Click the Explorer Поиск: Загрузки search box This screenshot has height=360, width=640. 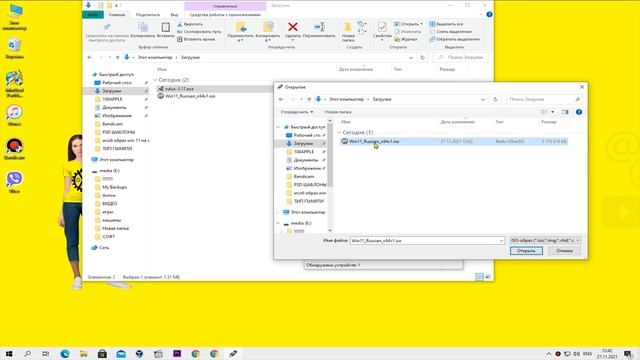pyautogui.click(x=461, y=58)
